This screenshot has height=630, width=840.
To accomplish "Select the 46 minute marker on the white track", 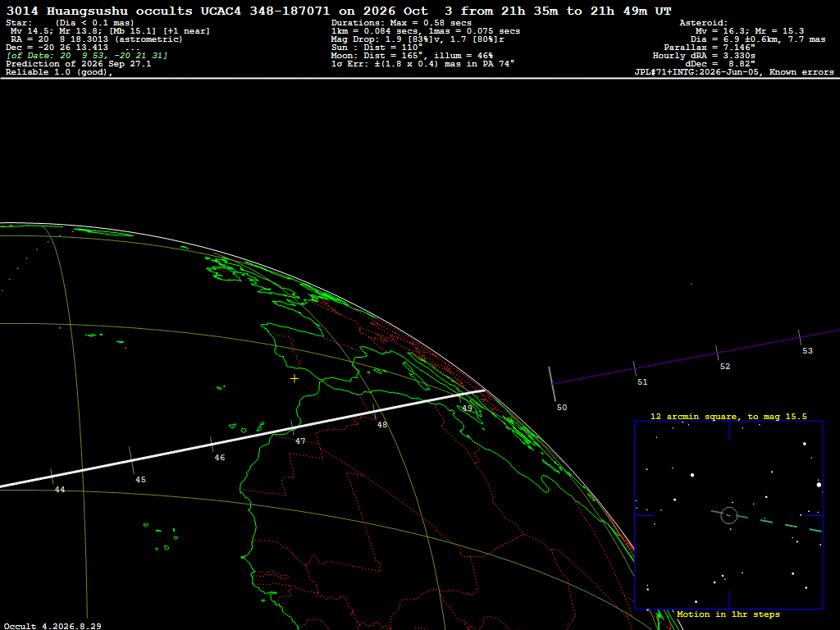I will pos(212,445).
